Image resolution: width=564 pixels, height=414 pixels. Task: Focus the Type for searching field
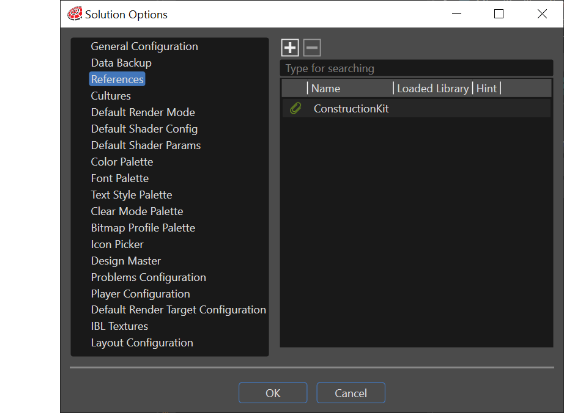(x=417, y=68)
